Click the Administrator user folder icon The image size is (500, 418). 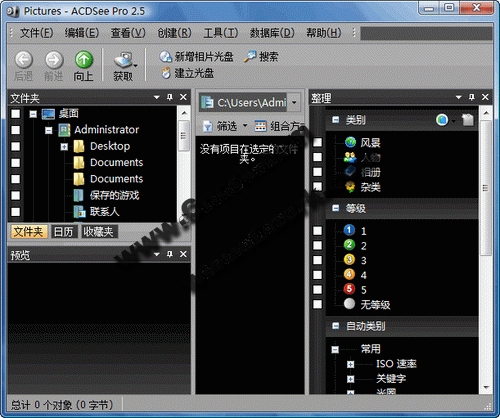[64, 130]
